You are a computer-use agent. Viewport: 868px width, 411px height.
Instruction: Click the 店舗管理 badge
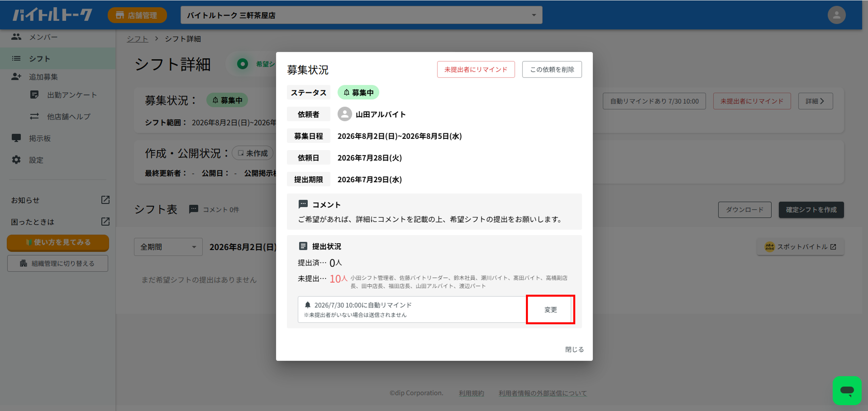[137, 15]
